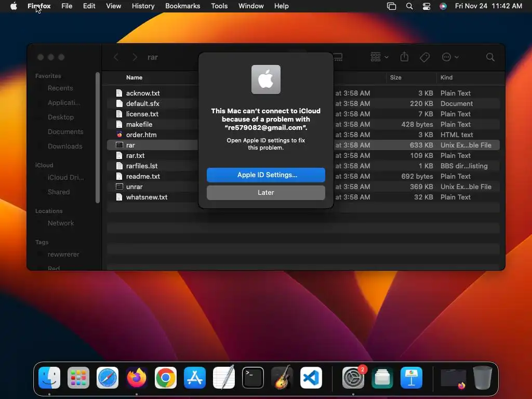Open the Bookmarks menu
This screenshot has height=399, width=532.
click(182, 6)
